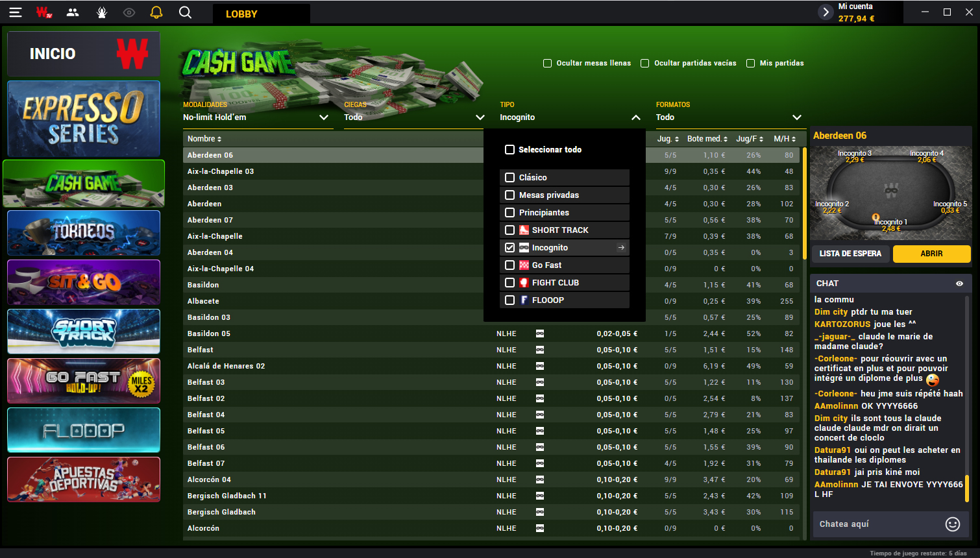
Task: Check the Go Fast type option
Action: coord(509,265)
